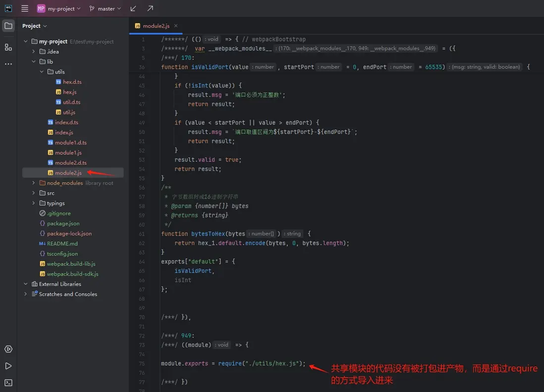Open the Run tool window icon
This screenshot has height=392, width=544.
[x=8, y=366]
